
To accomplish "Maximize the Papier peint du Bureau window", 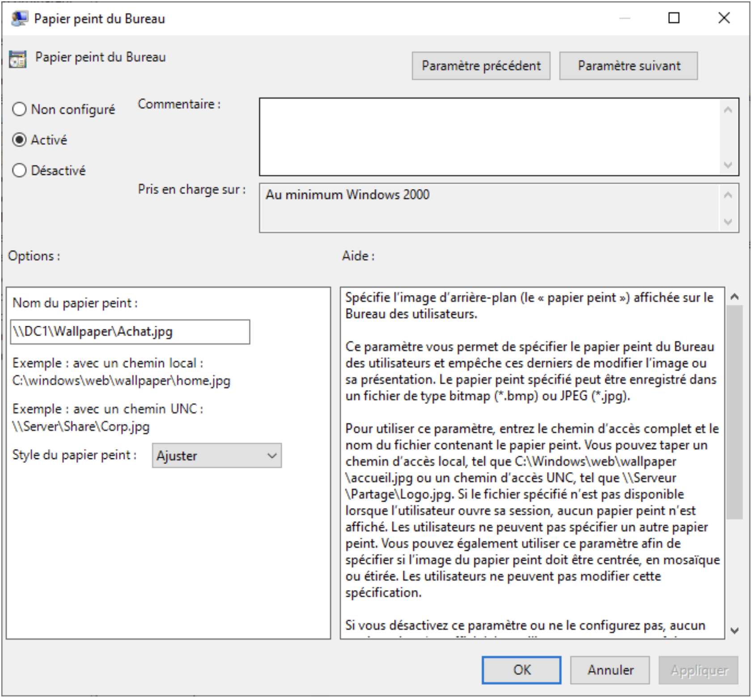I will click(674, 18).
